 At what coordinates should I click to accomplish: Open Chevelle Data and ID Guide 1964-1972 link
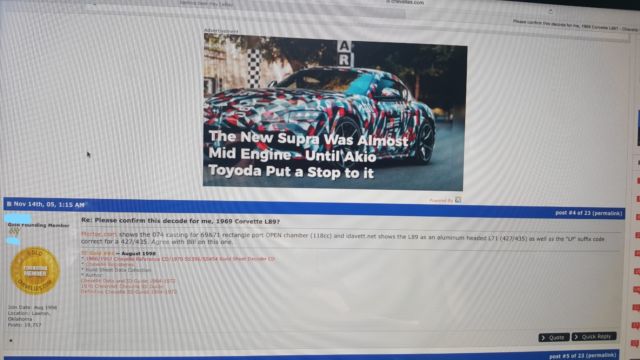[x=128, y=281]
